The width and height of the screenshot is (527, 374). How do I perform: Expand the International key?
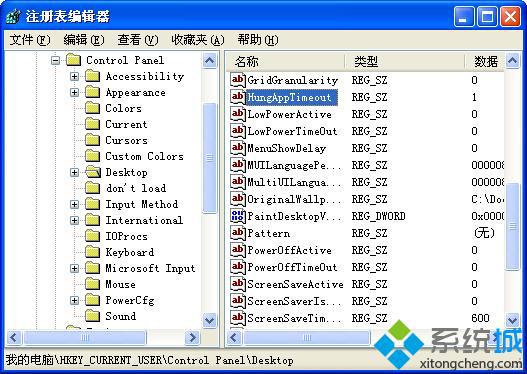[x=75, y=220]
